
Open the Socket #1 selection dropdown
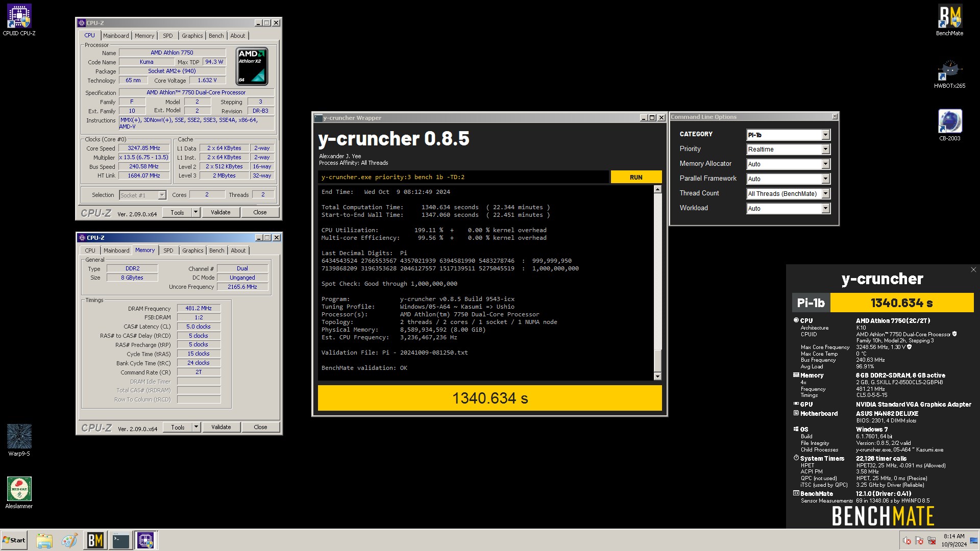[x=142, y=195]
